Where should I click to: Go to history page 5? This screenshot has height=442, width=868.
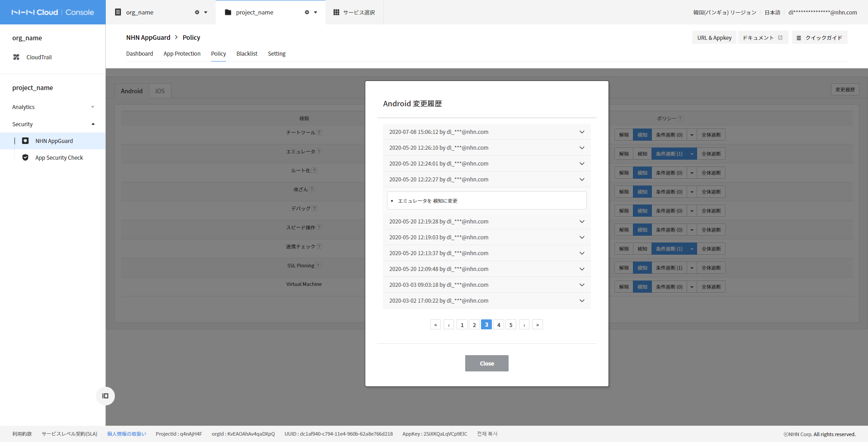tap(511, 325)
